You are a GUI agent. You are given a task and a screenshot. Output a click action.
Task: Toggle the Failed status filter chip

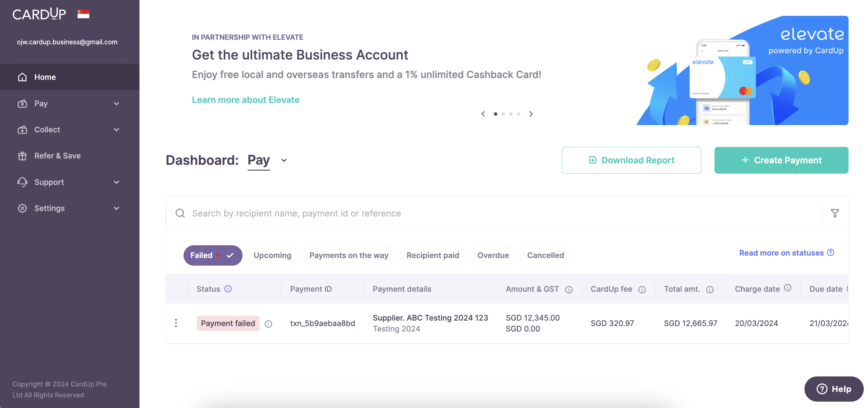pos(213,255)
